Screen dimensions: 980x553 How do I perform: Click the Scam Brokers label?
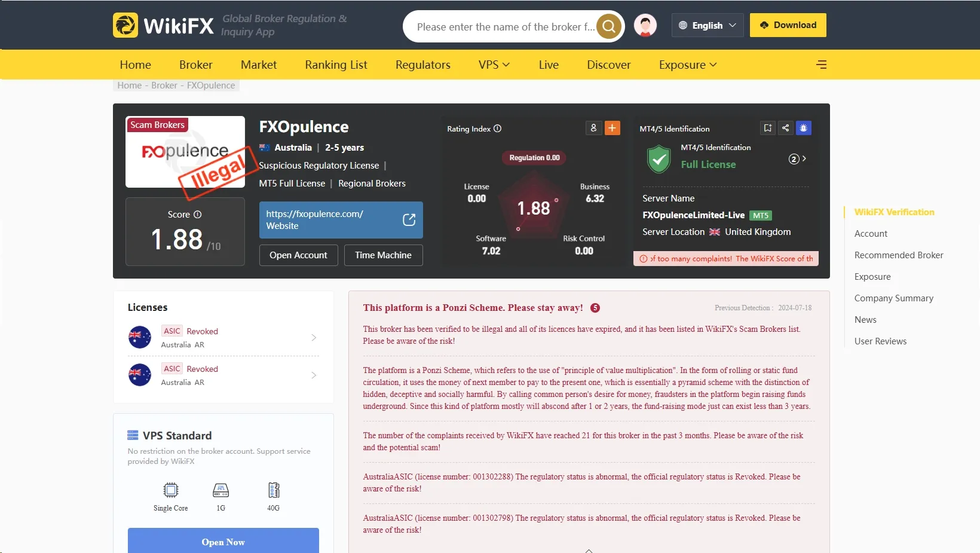157,125
